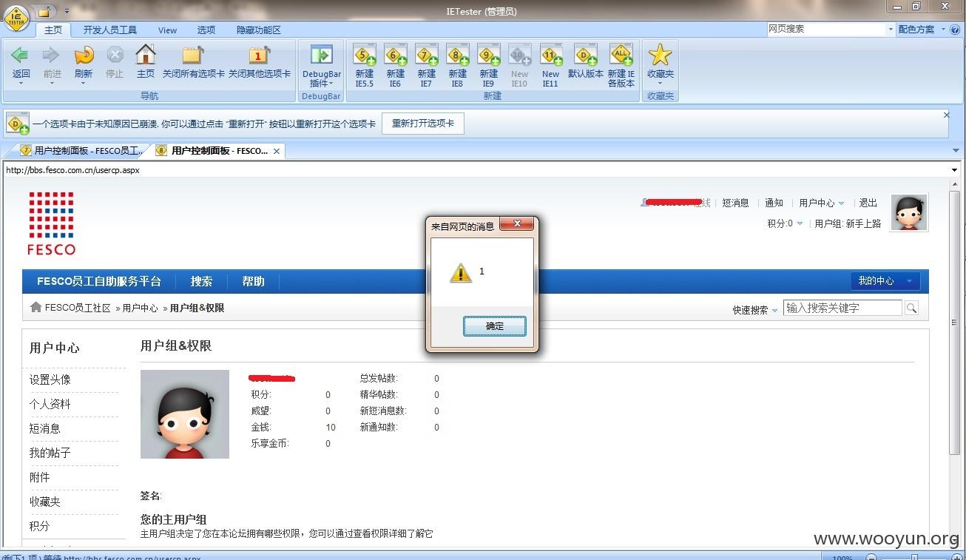This screenshot has width=966, height=560.
Task: Click the URL address bar
Action: tap(476, 170)
